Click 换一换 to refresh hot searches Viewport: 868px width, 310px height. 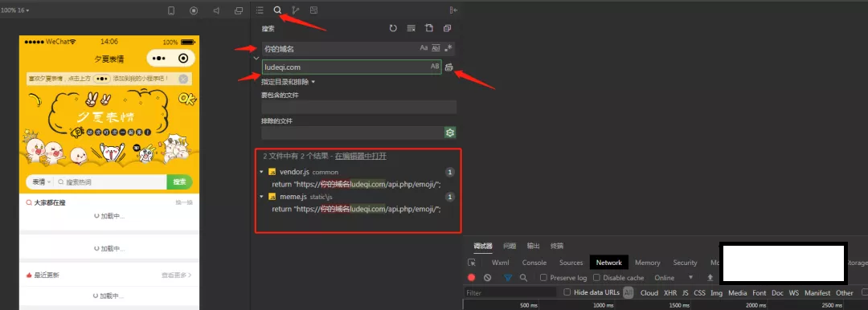(184, 203)
